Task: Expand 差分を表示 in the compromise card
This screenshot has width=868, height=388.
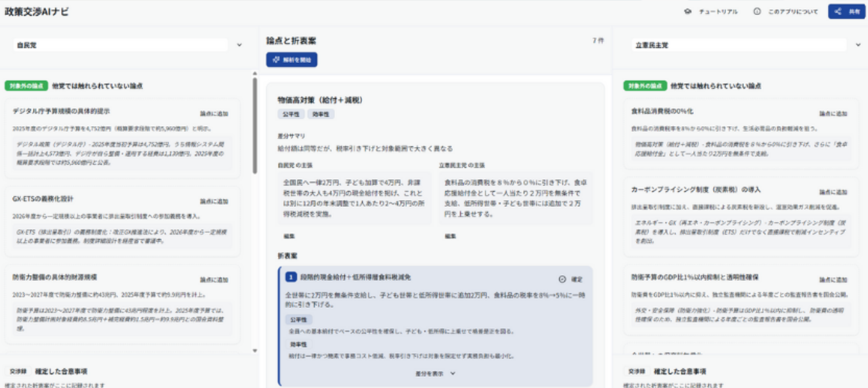Action: 435,373
